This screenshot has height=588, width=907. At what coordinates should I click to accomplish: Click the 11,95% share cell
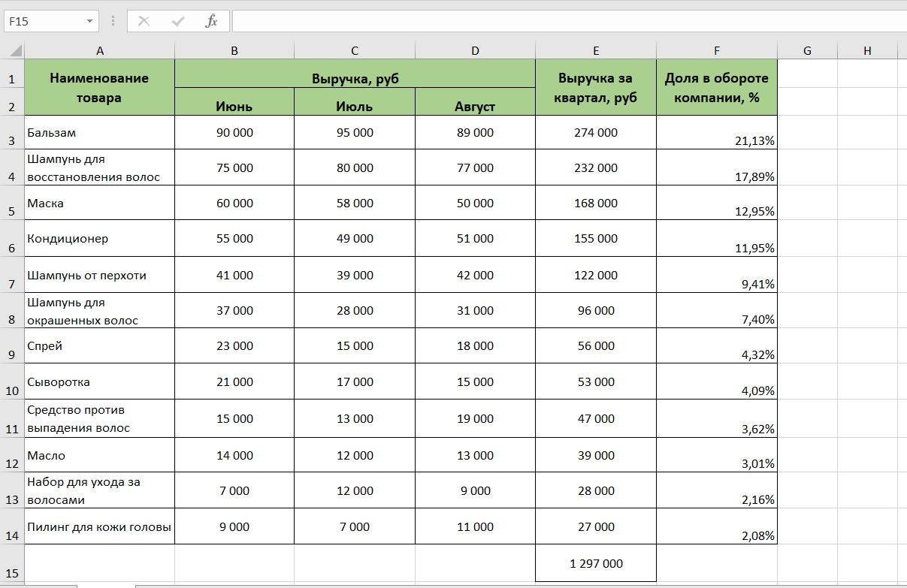tap(717, 239)
